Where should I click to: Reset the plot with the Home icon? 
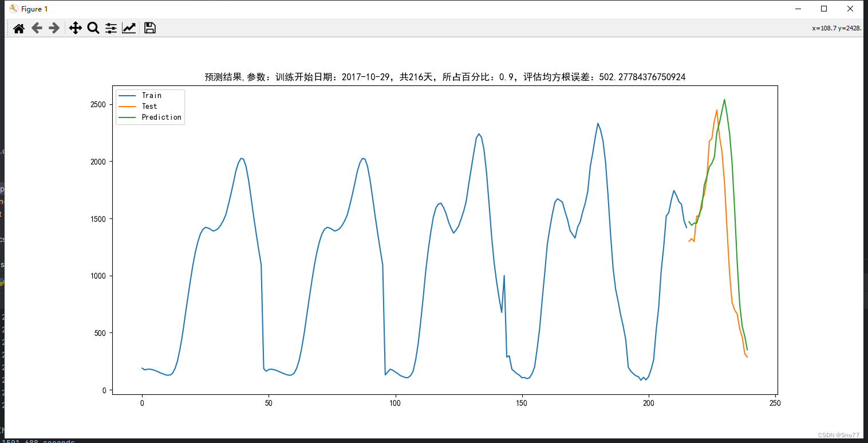tap(19, 28)
